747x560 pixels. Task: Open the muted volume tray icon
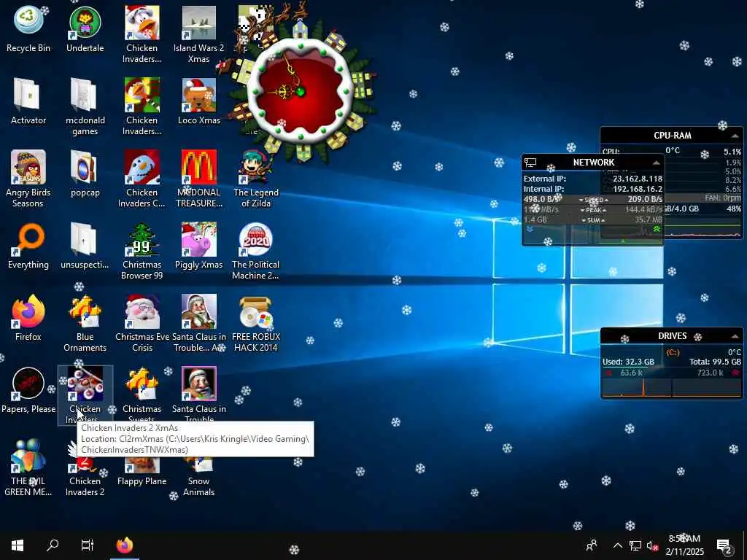pos(652,545)
